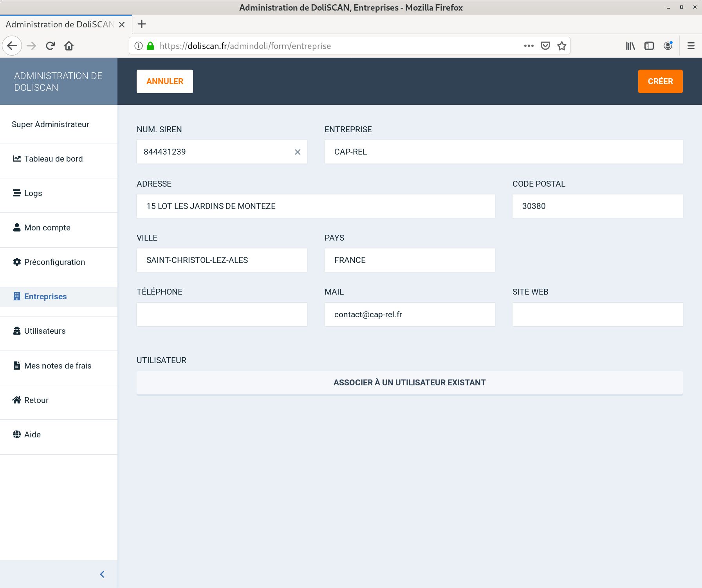Bookmark this page with the star icon
Screen dimensions: 702x588
click(562, 46)
